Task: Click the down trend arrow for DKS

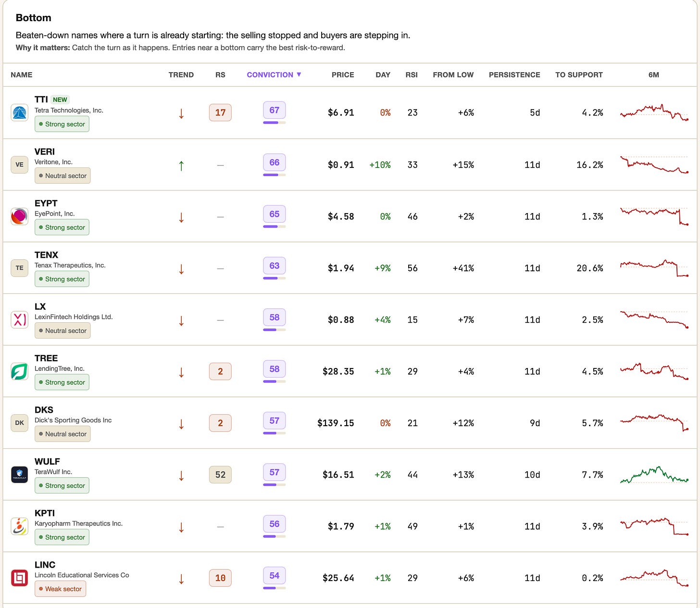Action: (181, 424)
